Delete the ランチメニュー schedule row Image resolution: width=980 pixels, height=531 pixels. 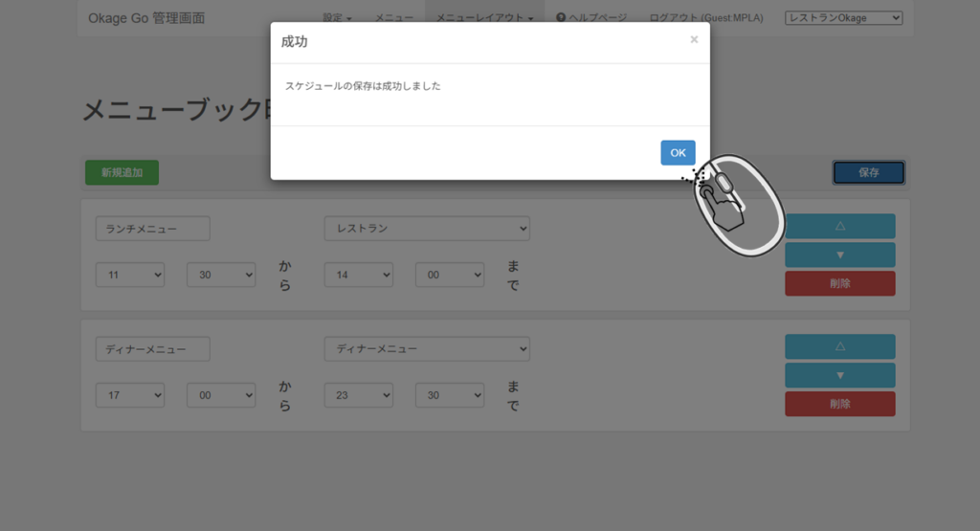coord(839,283)
